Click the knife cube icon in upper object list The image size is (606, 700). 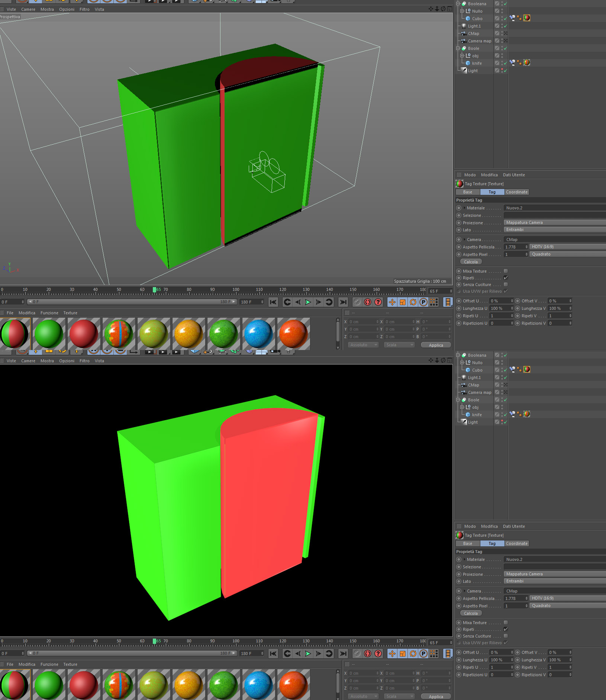tap(468, 63)
